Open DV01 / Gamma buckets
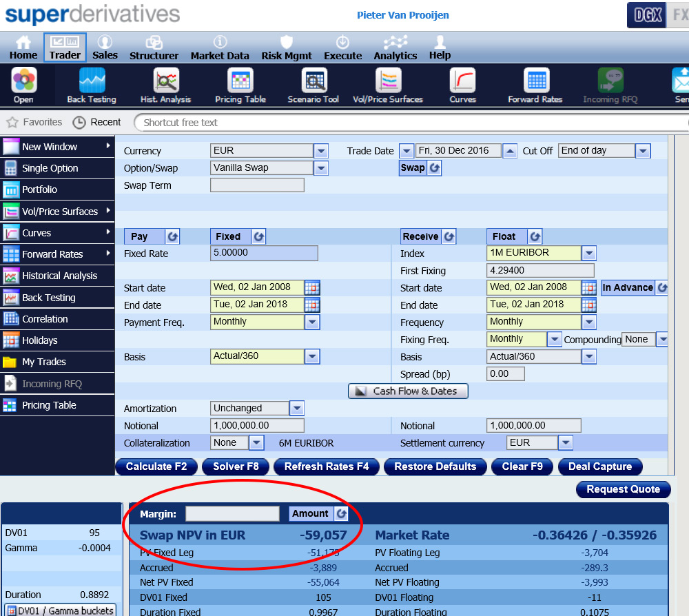The height and width of the screenshot is (616, 689). [x=61, y=610]
